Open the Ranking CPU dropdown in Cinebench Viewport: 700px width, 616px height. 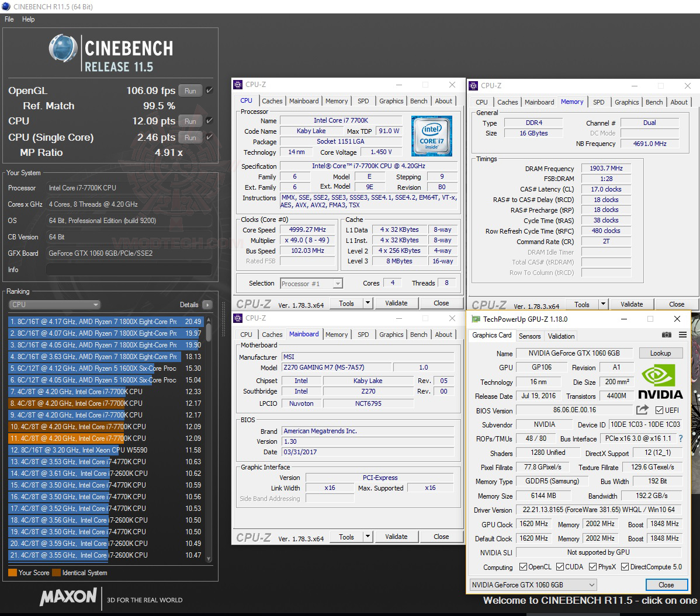54,305
